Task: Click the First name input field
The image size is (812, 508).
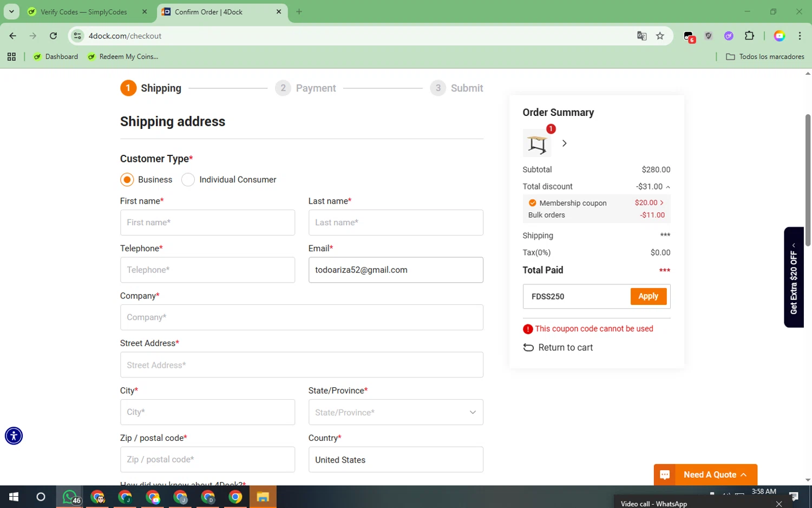Action: click(207, 223)
